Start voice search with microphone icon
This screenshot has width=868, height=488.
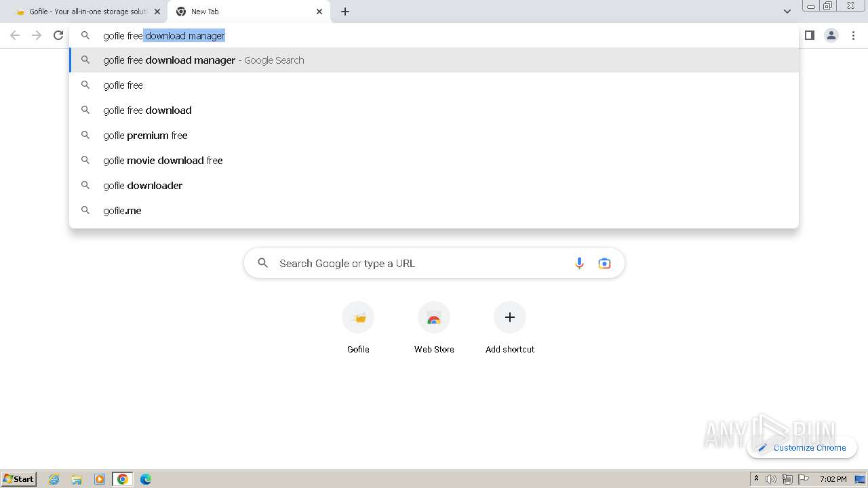[x=579, y=264]
